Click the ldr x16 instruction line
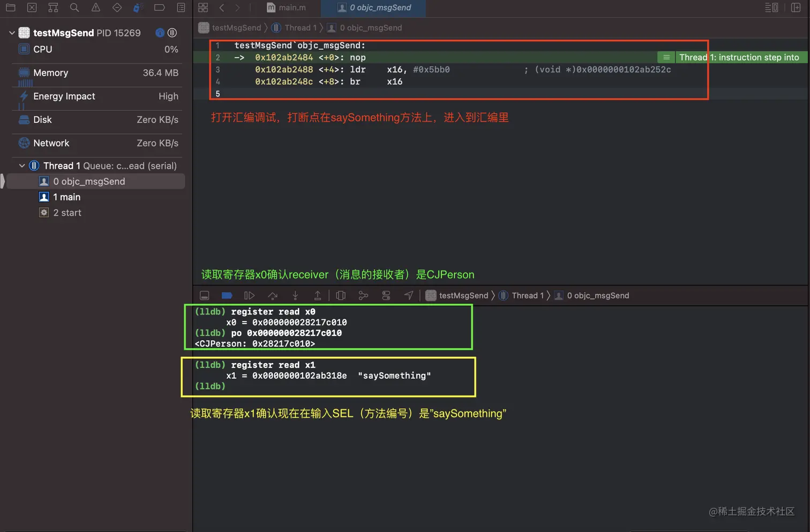Viewport: 810px width, 532px height. (463, 70)
